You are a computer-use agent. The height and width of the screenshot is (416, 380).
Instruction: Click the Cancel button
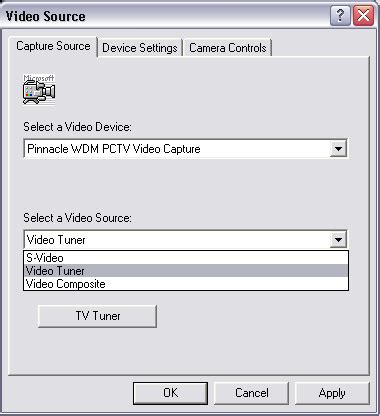pos(251,393)
